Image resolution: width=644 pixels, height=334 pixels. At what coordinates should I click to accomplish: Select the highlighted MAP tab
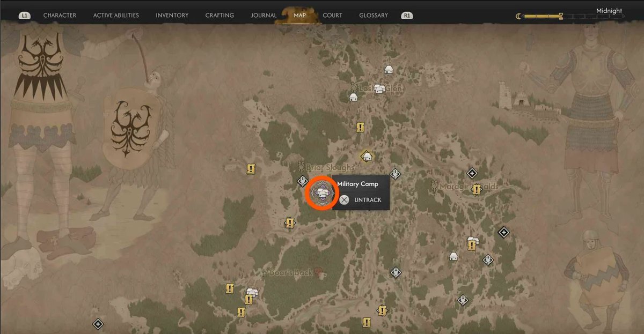(x=299, y=16)
